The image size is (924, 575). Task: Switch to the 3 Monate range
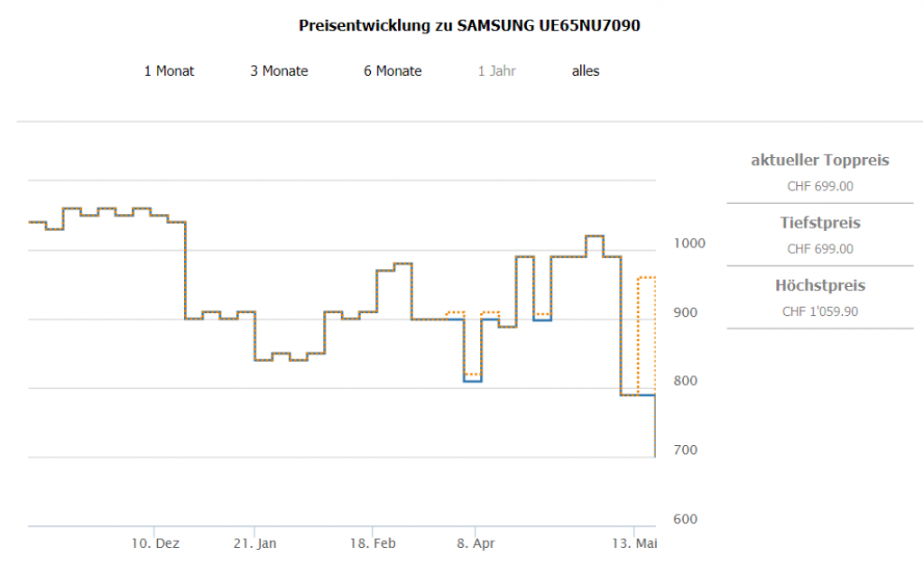(279, 70)
